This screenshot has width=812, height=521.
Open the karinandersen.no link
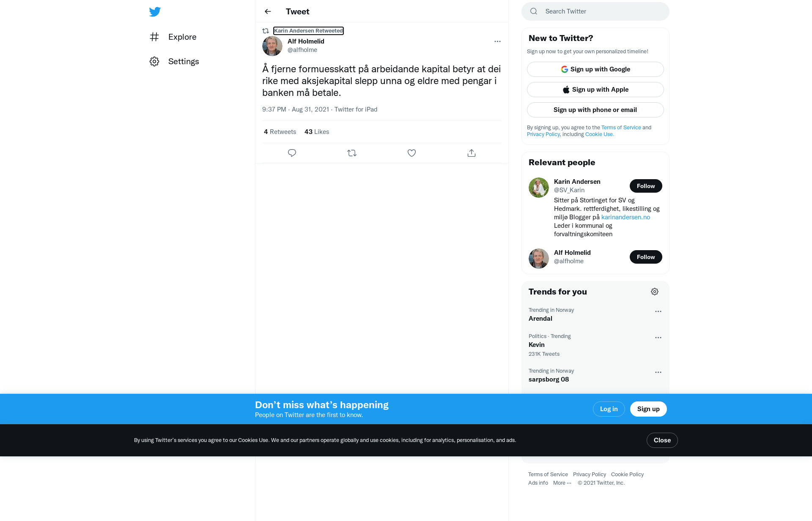[625, 217]
